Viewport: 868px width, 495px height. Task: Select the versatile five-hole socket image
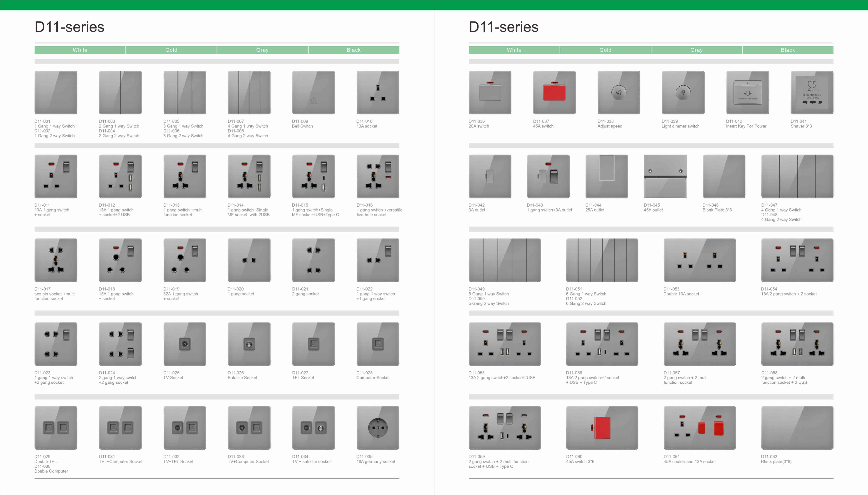coord(378,176)
